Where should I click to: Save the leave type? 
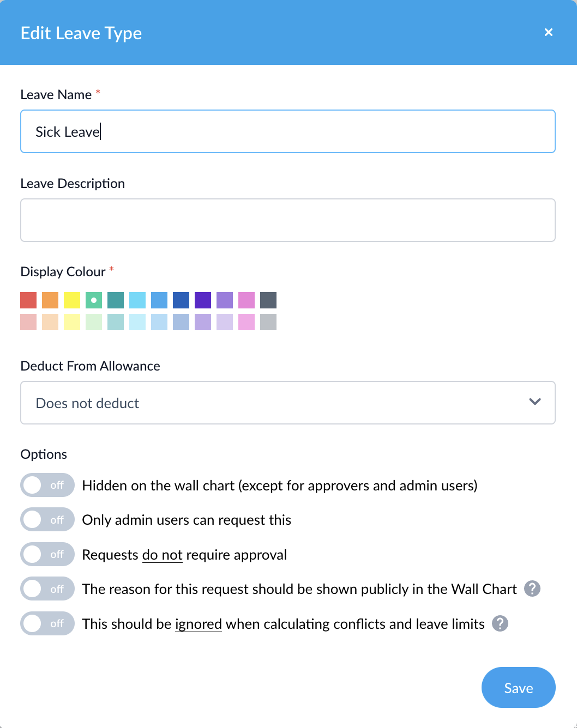[519, 688]
